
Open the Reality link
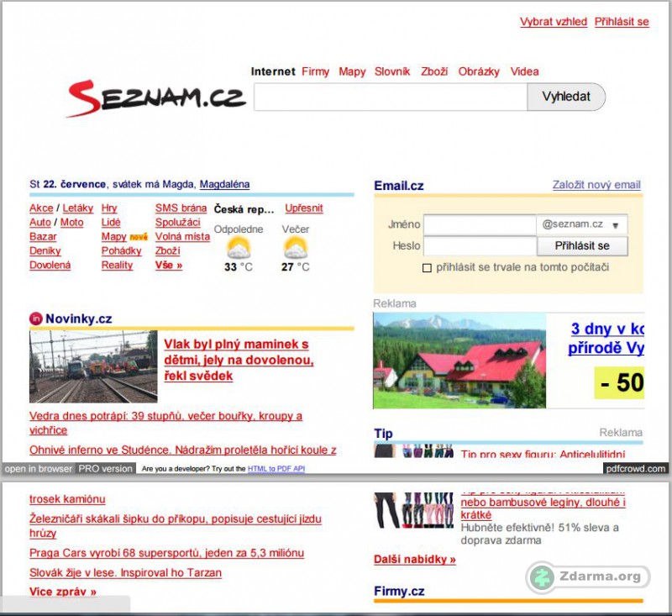117,265
